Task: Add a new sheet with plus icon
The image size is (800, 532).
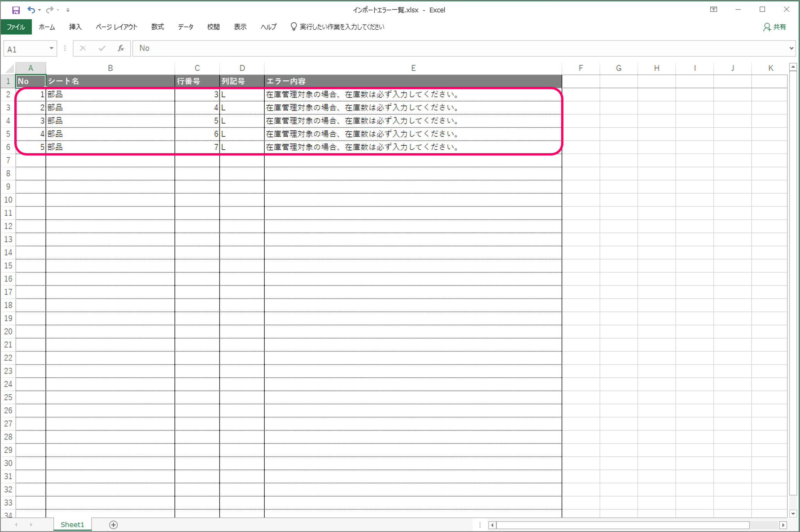Action: coord(113,525)
